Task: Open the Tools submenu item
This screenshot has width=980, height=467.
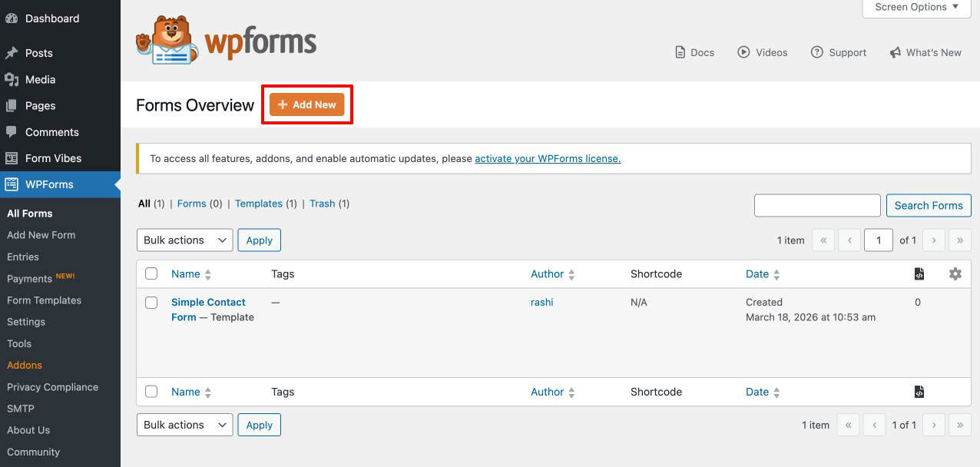Action: click(x=19, y=343)
